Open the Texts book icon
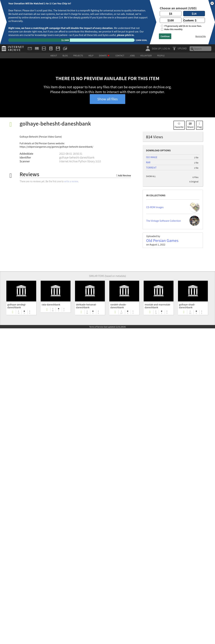Screen dimensions: 215x644 [x=37, y=48]
